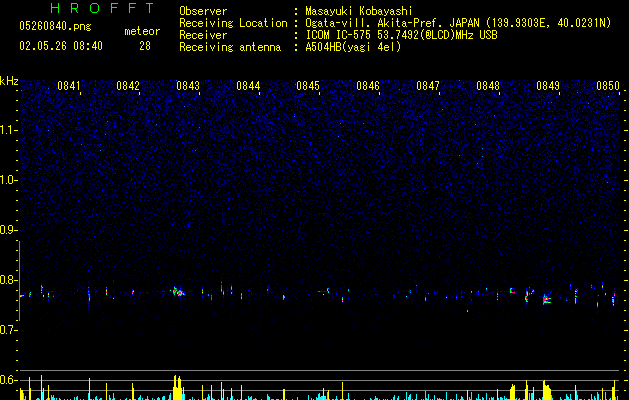Click the meteor count value 28
Viewport: 629px width, 400px height.
pos(145,46)
